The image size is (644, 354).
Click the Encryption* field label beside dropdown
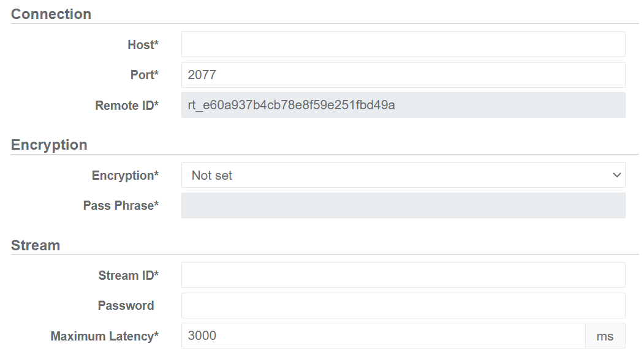click(x=125, y=175)
